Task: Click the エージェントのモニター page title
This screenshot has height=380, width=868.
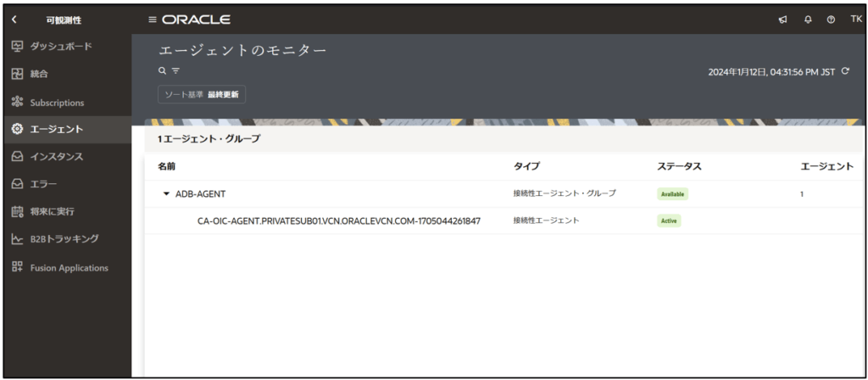Action: tap(242, 51)
